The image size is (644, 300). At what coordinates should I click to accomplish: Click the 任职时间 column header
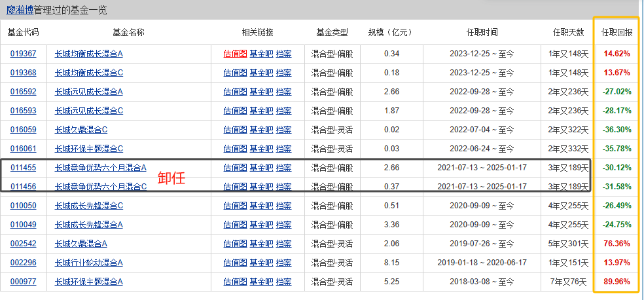482,32
